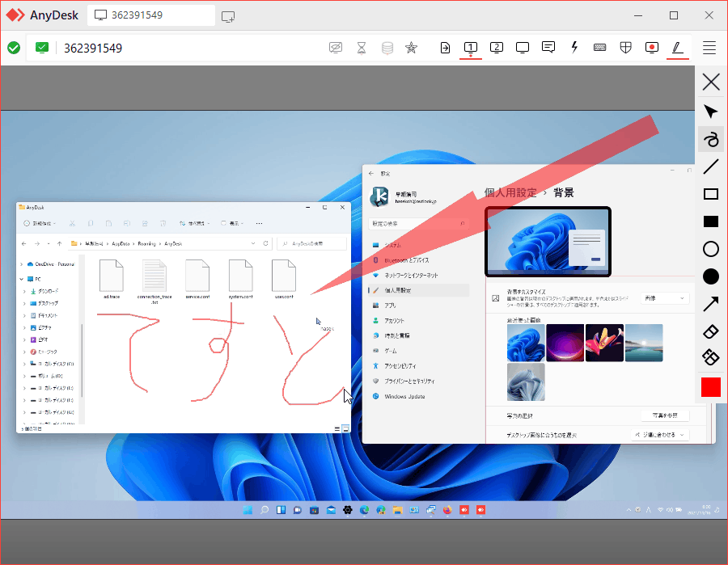
Task: Select the filled rectangle whiteboard tool
Action: point(711,221)
